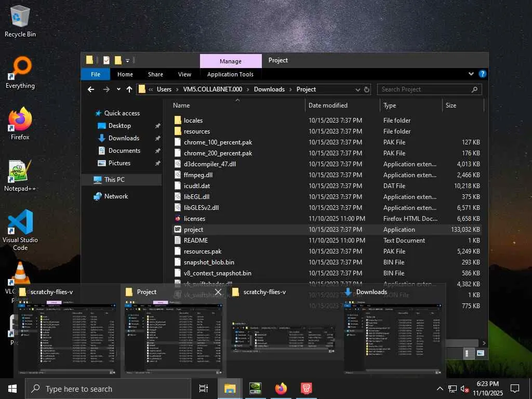
Task: Click the New folder quick access toolbar icon
Action: pos(118,60)
